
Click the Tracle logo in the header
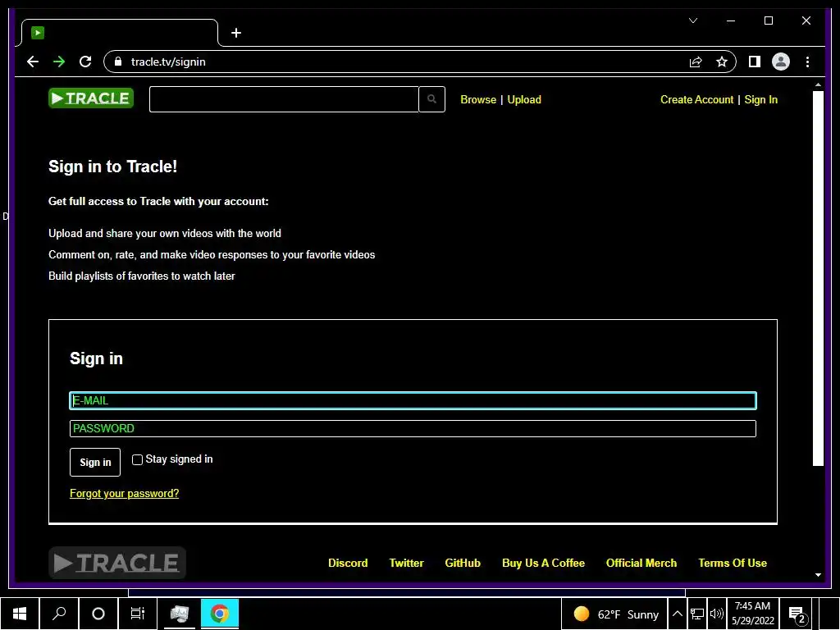pos(91,98)
